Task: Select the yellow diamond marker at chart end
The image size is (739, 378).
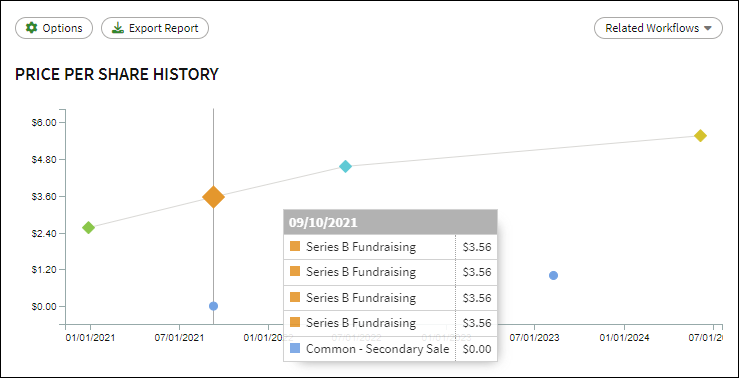Action: pos(700,136)
